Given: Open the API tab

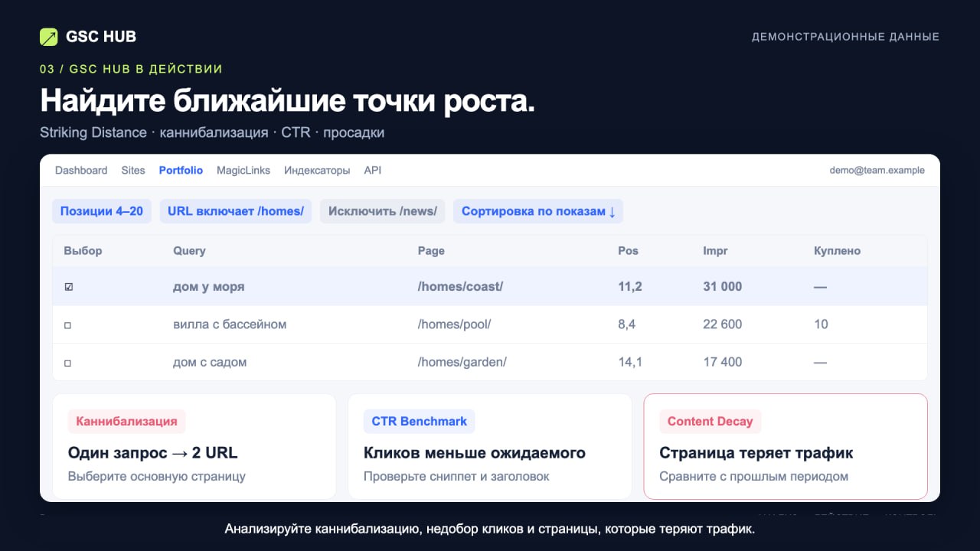Looking at the screenshot, I should click(x=373, y=171).
